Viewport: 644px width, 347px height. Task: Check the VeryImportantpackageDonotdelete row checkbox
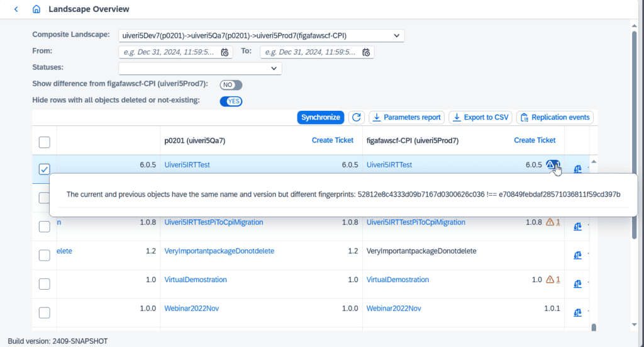[x=45, y=255]
